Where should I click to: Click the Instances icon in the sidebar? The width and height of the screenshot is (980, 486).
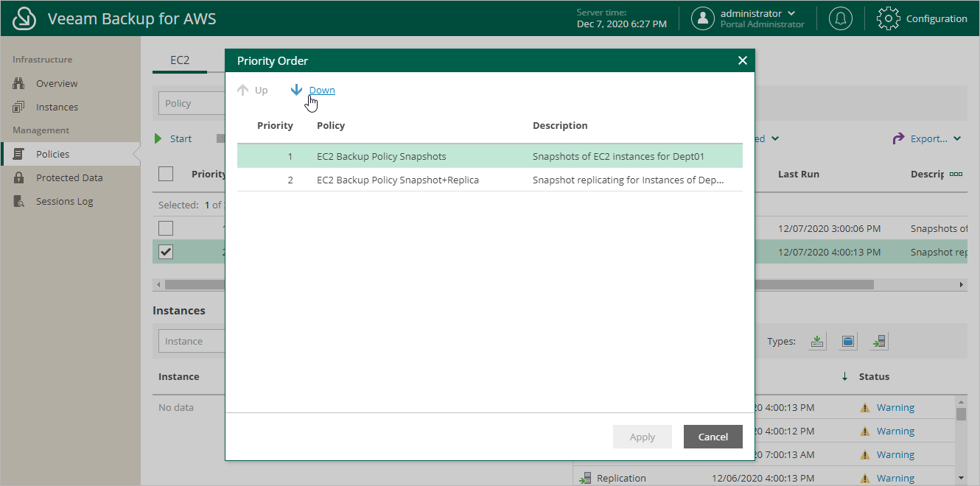tap(19, 107)
